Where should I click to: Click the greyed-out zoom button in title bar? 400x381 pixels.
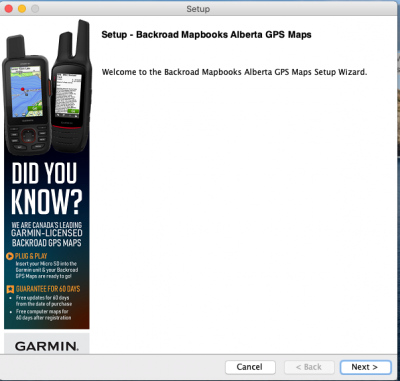pos(35,9)
